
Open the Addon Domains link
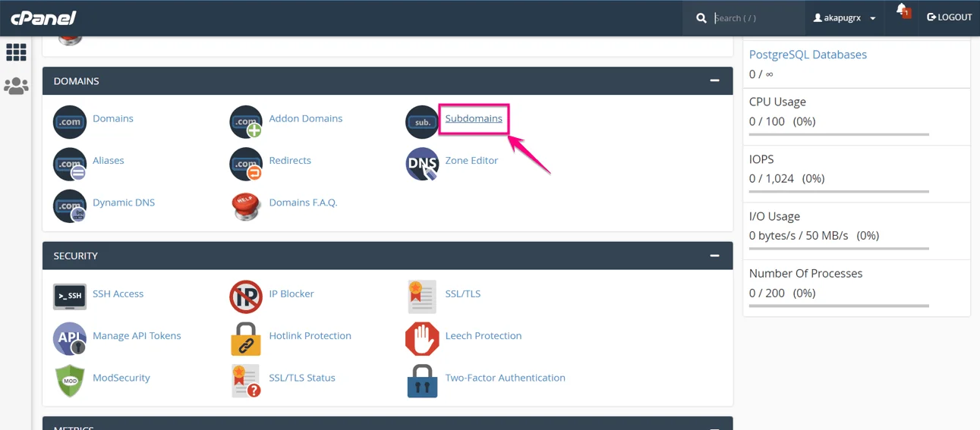(306, 118)
